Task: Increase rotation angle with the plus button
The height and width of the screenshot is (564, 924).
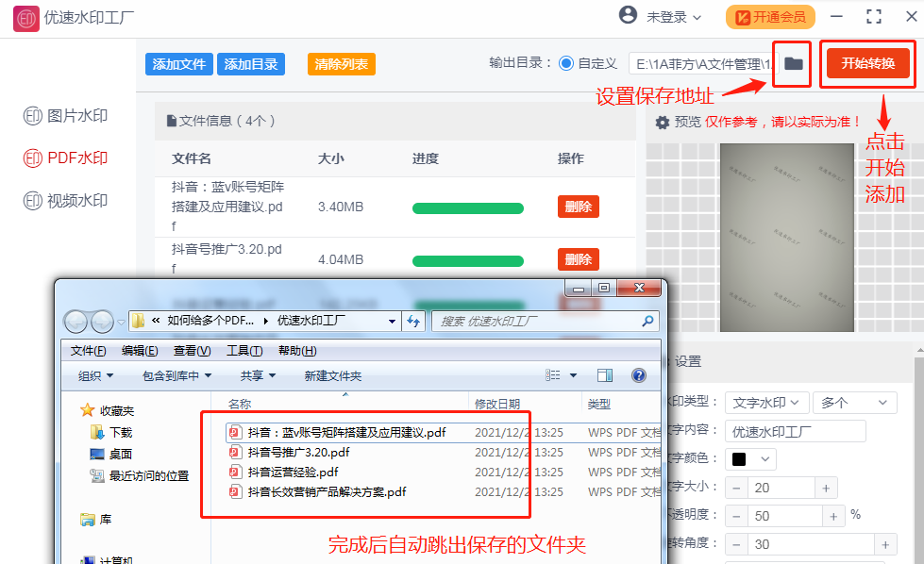Action: coord(885,544)
